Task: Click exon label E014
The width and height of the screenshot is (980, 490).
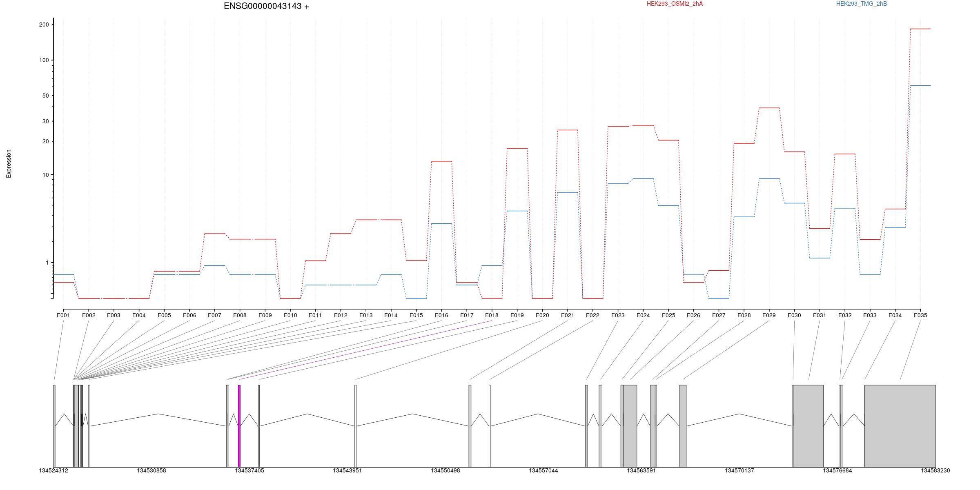Action: point(391,315)
